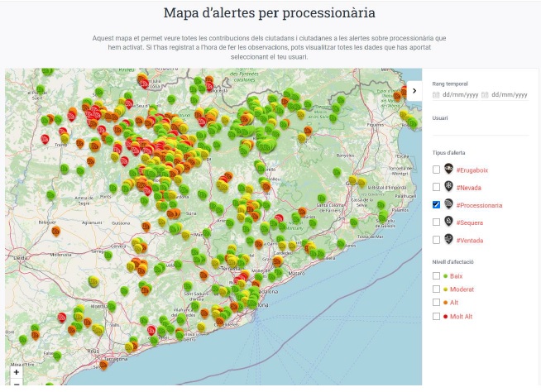Zoom out on the map

tap(17, 385)
